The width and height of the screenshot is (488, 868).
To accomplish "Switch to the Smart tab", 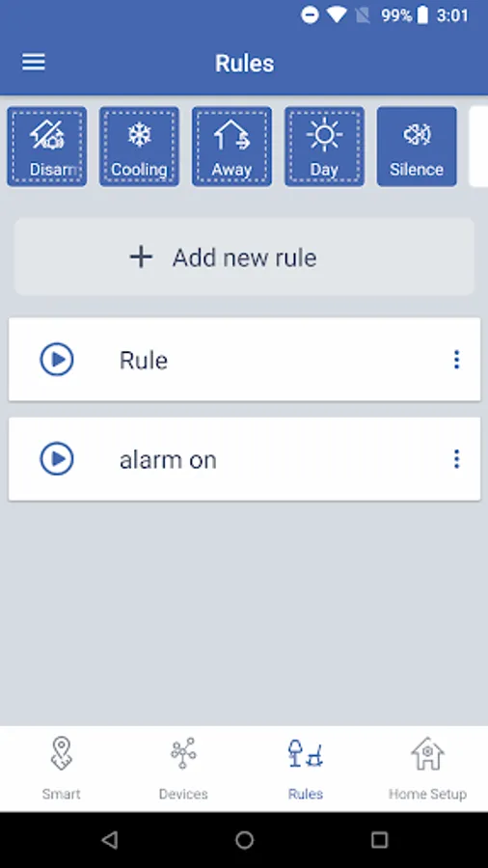I will point(61,769).
